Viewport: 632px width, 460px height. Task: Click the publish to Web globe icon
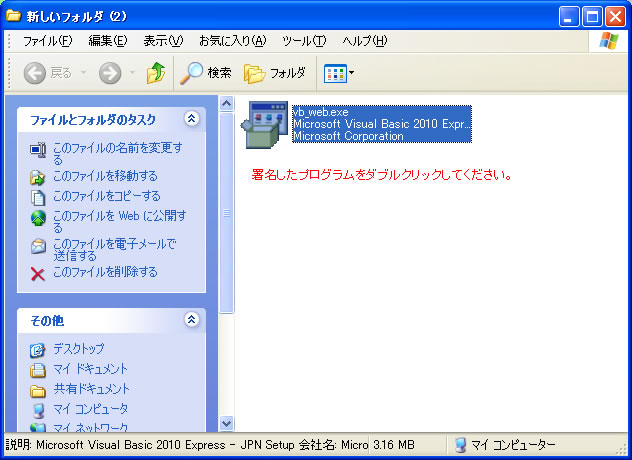click(x=38, y=218)
